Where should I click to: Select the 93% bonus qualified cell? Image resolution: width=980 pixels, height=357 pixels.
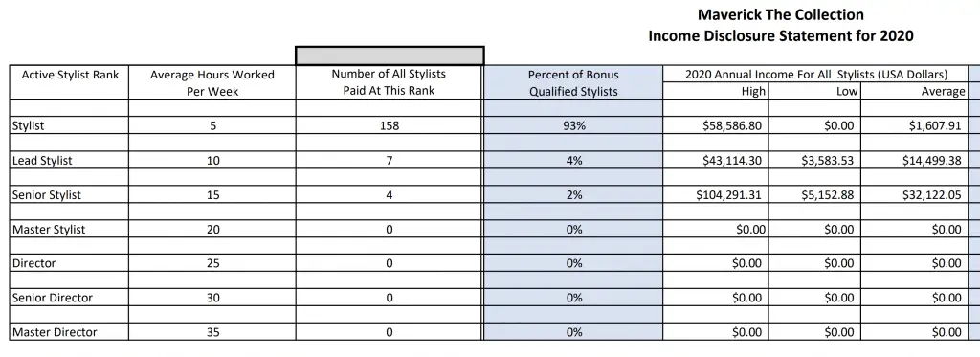tap(573, 125)
